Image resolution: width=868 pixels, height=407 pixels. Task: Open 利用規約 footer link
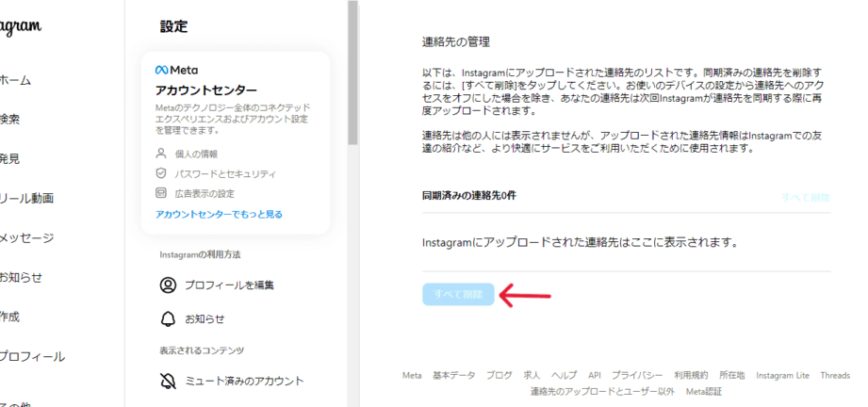tap(691, 375)
